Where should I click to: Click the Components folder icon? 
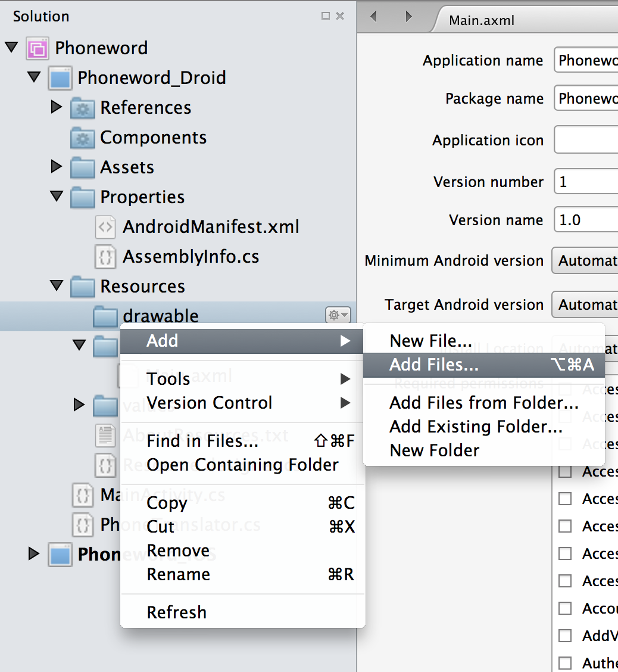click(x=82, y=138)
